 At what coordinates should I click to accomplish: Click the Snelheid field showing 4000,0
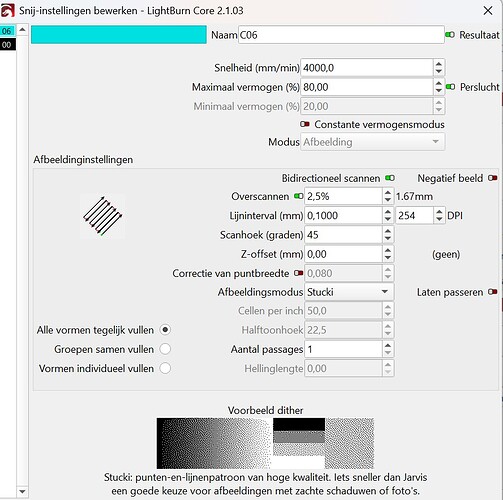367,68
